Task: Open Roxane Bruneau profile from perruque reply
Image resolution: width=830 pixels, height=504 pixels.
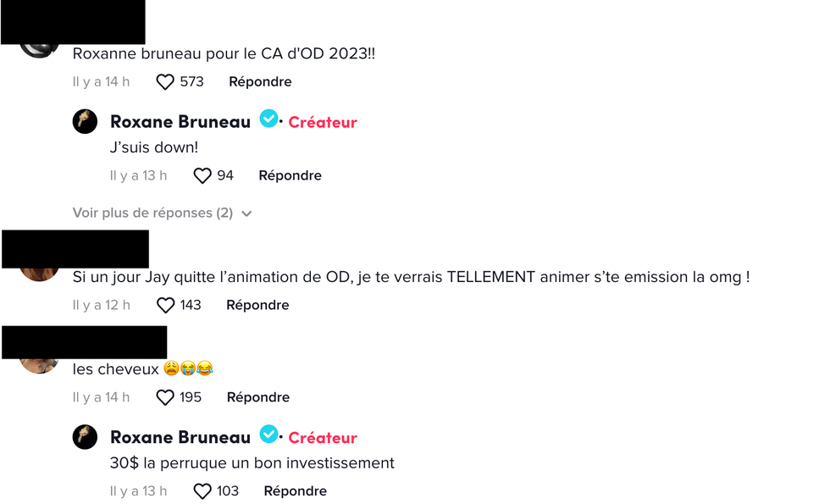Action: [x=180, y=437]
